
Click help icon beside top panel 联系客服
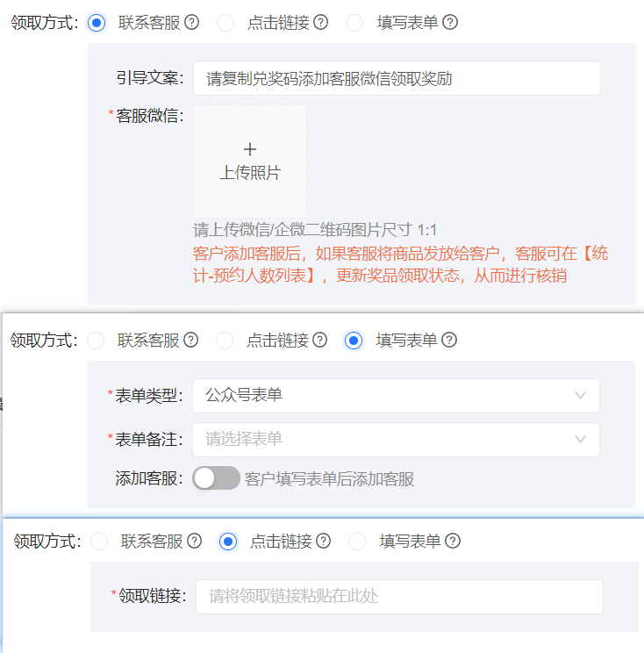(x=191, y=22)
